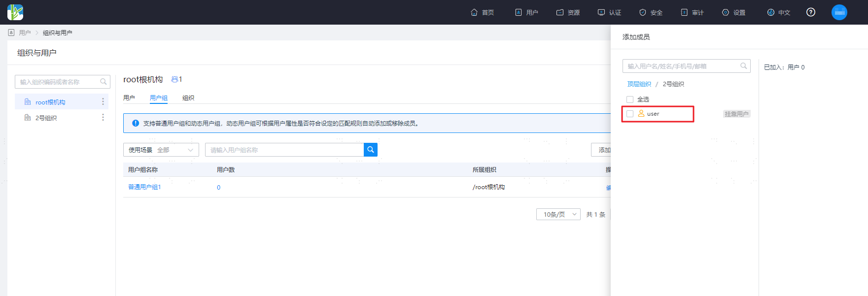Open the 使用场景 dropdown
Viewport: 868px width, 296px height.
[x=161, y=150]
